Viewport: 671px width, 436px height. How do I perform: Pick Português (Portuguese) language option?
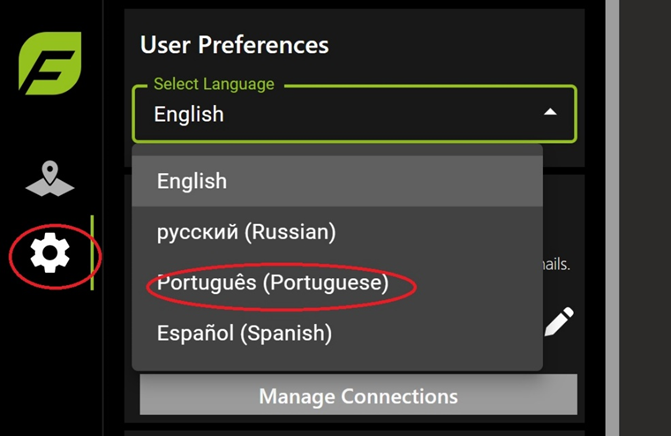coord(337,282)
